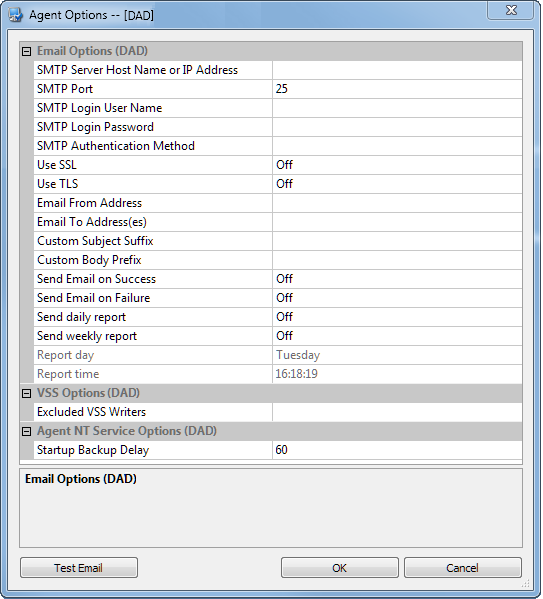
Task: Select the Email From Address label
Action: tap(89, 203)
